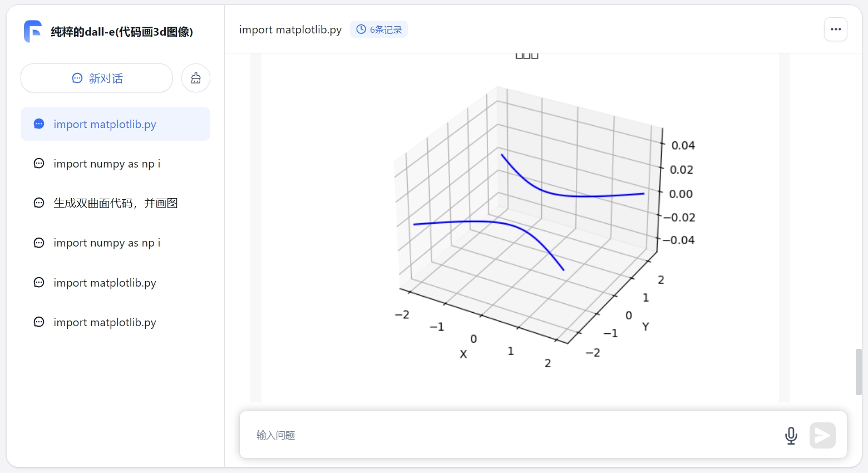Image resolution: width=868 pixels, height=473 pixels.
Task: Click chat bubble icon beside 生成双曲面代码
Action: [39, 203]
